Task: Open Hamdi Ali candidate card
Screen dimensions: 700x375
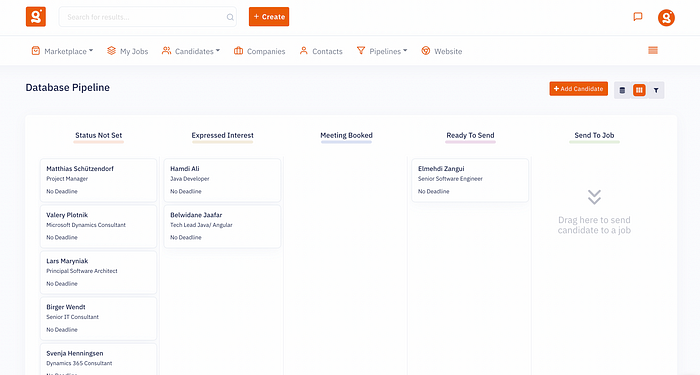Action: [x=222, y=180]
